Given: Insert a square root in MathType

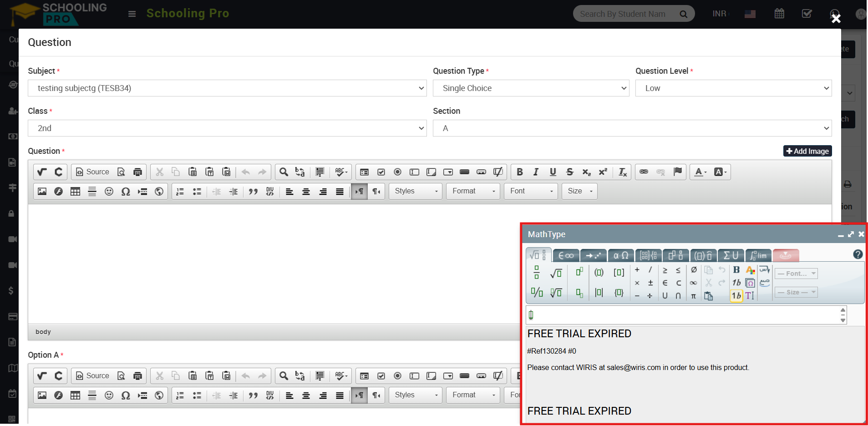Looking at the screenshot, I should (x=556, y=273).
